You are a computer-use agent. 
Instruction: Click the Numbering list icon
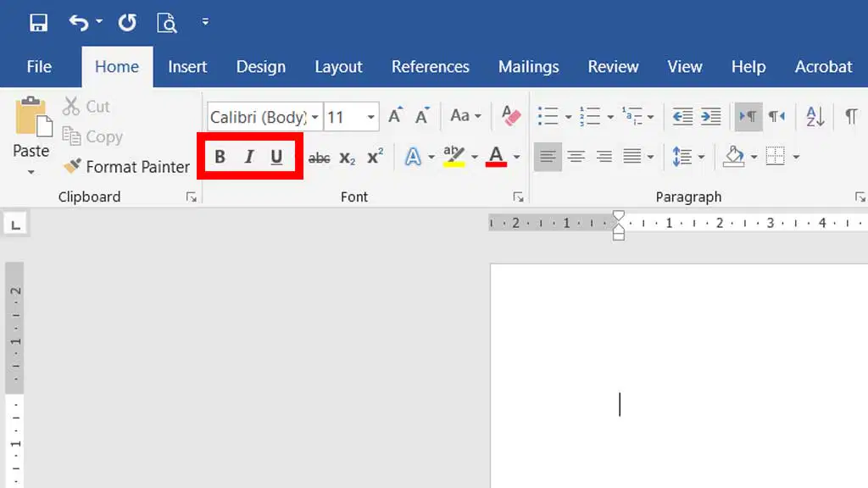click(x=590, y=116)
